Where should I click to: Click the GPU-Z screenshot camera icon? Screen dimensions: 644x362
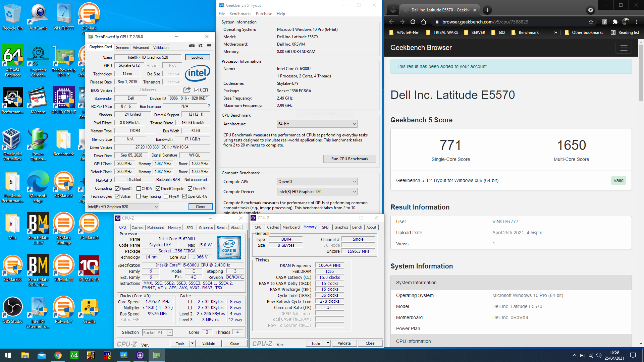pos(192,46)
